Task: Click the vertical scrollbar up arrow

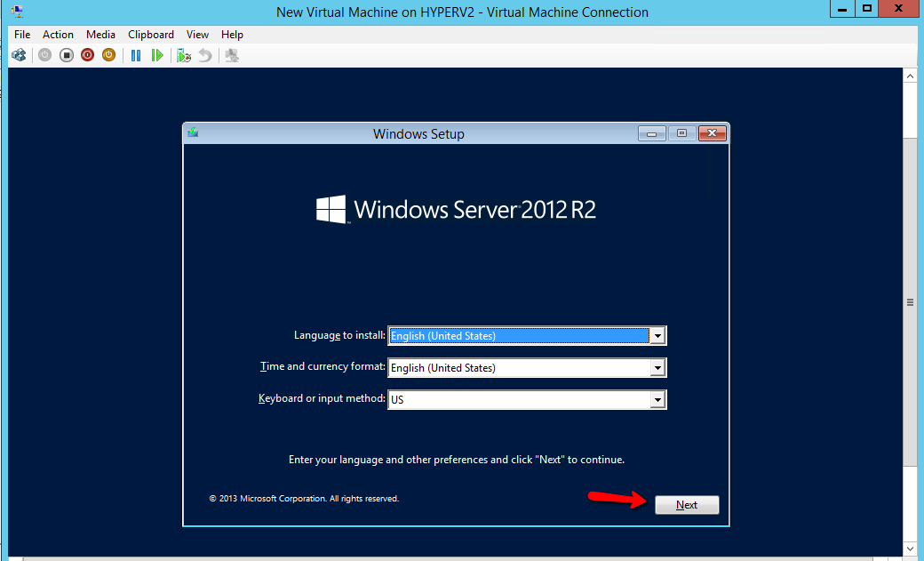Action: 910,76
